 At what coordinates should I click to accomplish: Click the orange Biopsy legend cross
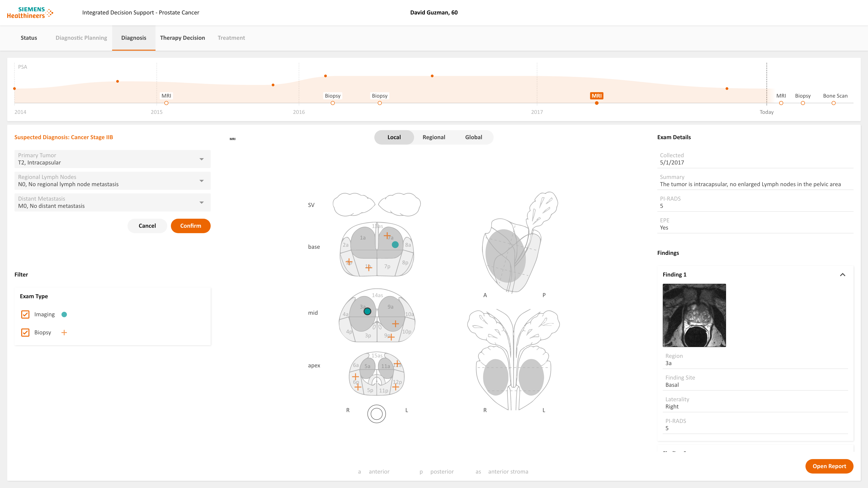[64, 332]
